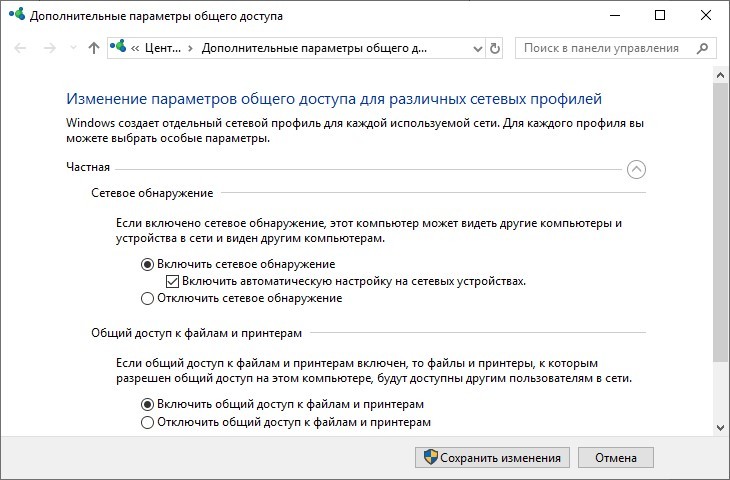The height and width of the screenshot is (480, 730).
Task: Click the network icon in address bar
Action: pyautogui.click(x=121, y=48)
